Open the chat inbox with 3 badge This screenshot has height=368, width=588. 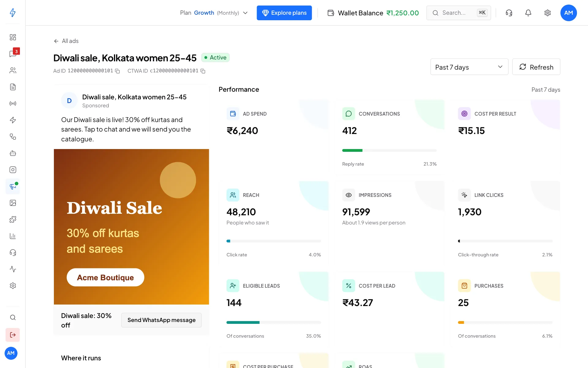(13, 54)
